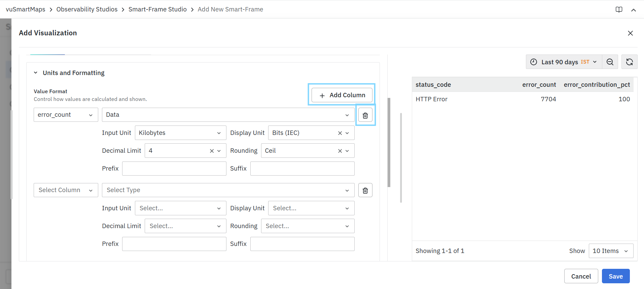Viewport: 644px width, 289px height.
Task: Open the Select Type dropdown
Action: [x=228, y=190]
